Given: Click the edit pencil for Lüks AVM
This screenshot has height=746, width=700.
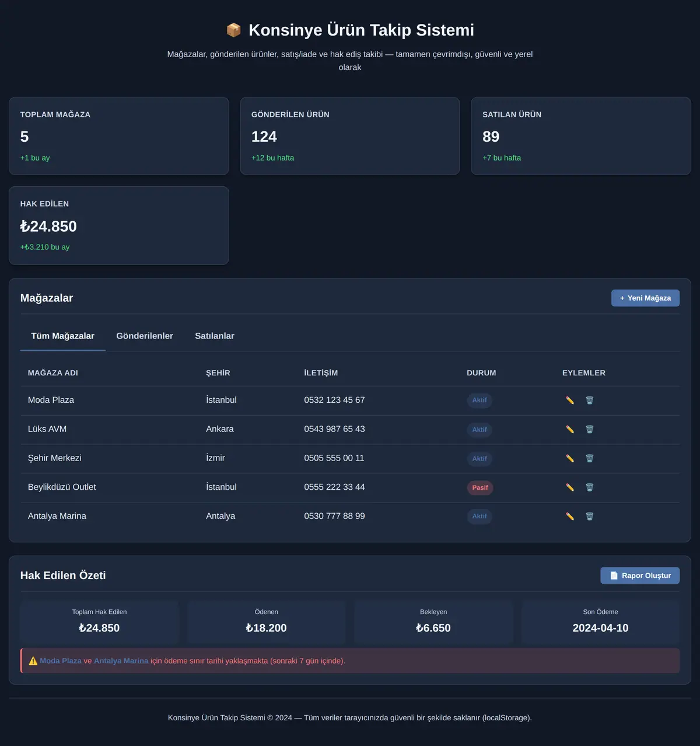Looking at the screenshot, I should click(x=570, y=430).
